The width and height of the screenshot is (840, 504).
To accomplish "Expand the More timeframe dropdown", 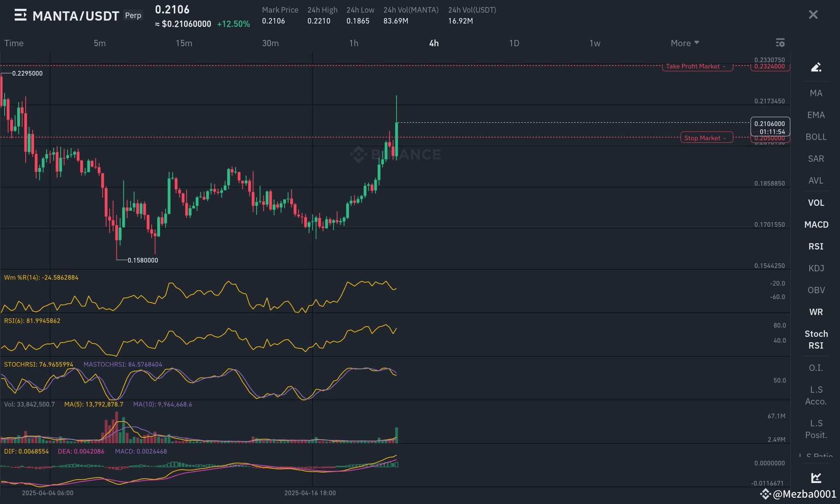I will [684, 43].
